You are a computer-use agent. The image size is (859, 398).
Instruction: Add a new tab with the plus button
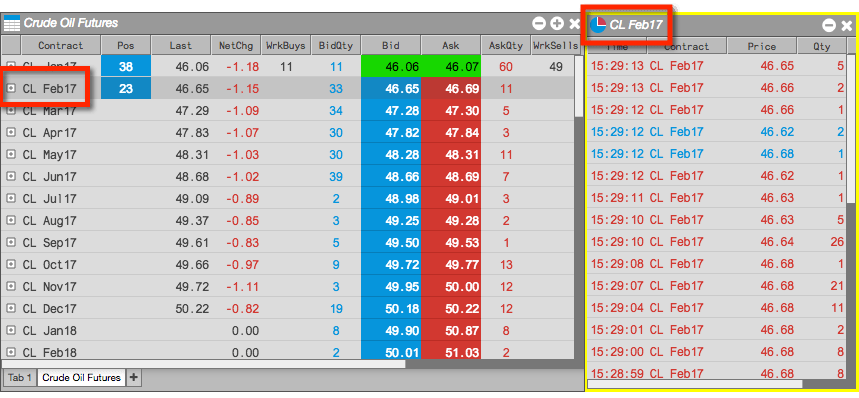pyautogui.click(x=134, y=377)
